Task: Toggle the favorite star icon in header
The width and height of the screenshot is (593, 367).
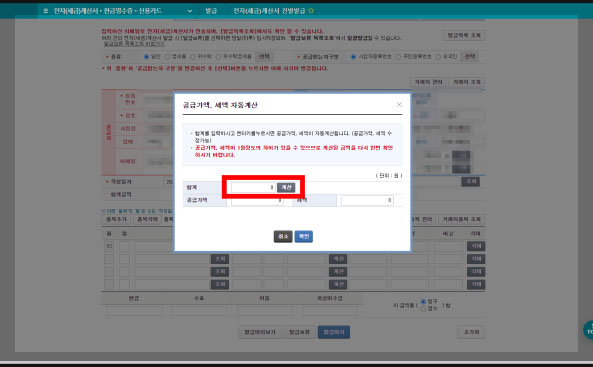Action: 311,11
